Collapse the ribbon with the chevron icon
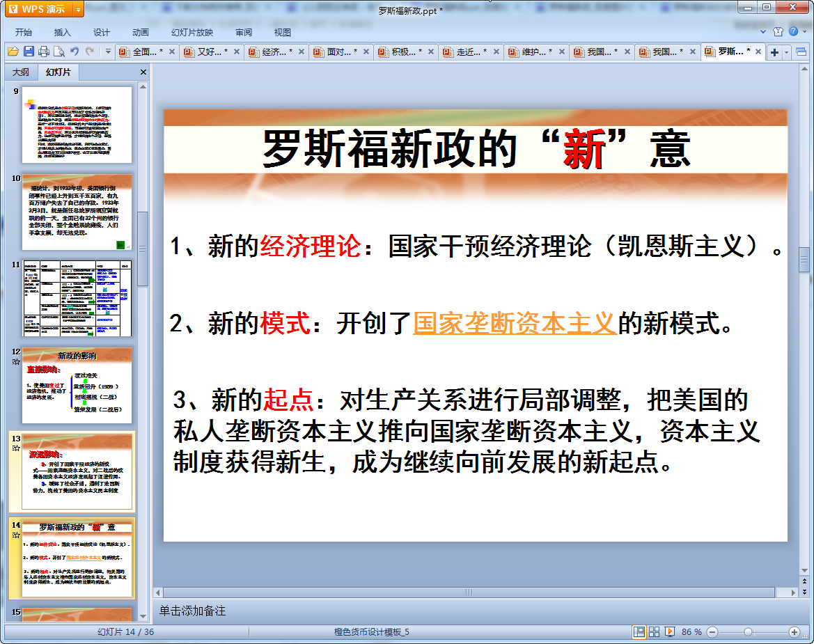The image size is (814, 644). pos(763,31)
